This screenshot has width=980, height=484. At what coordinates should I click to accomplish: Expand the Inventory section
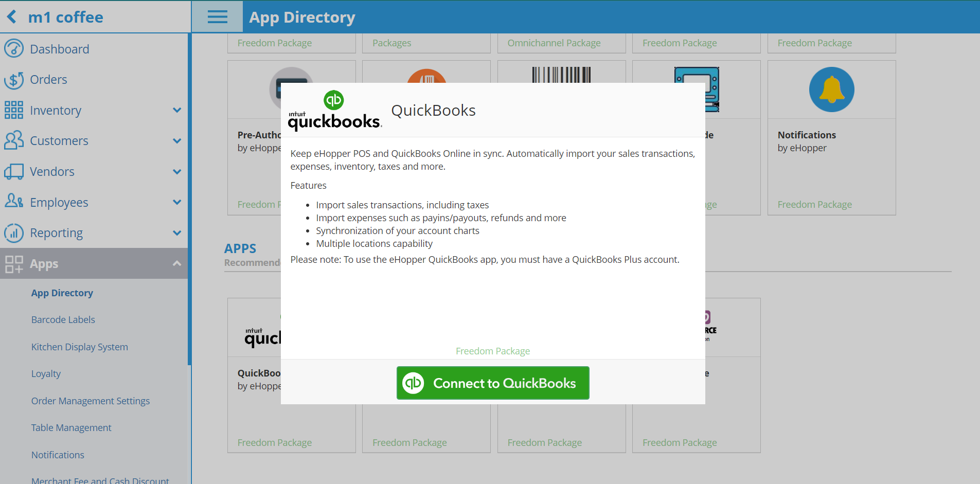point(177,110)
